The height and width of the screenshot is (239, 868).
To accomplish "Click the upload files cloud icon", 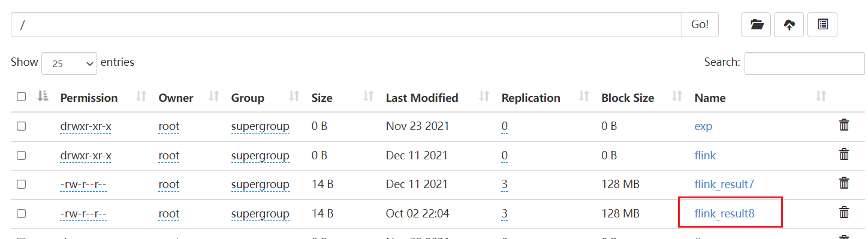I will coord(789,25).
